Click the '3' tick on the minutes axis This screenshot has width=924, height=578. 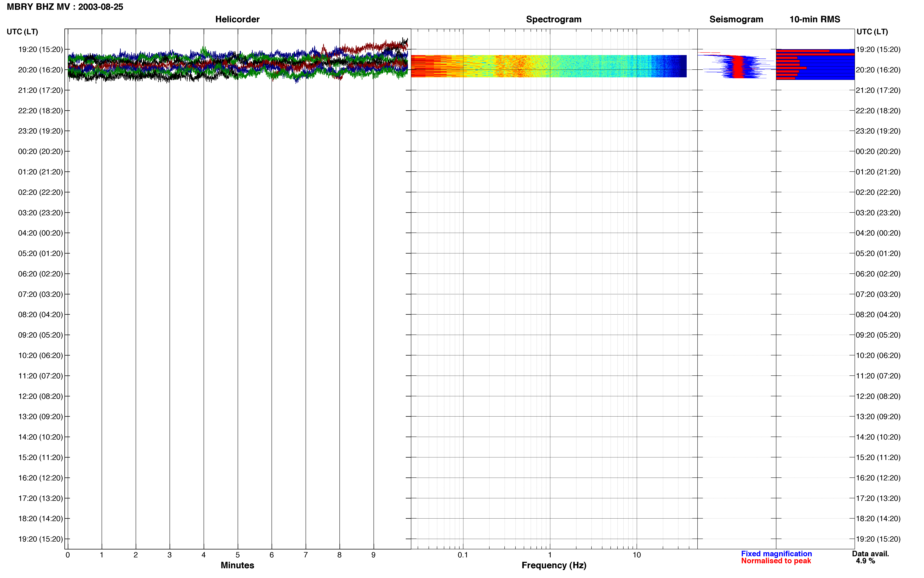[x=170, y=555]
